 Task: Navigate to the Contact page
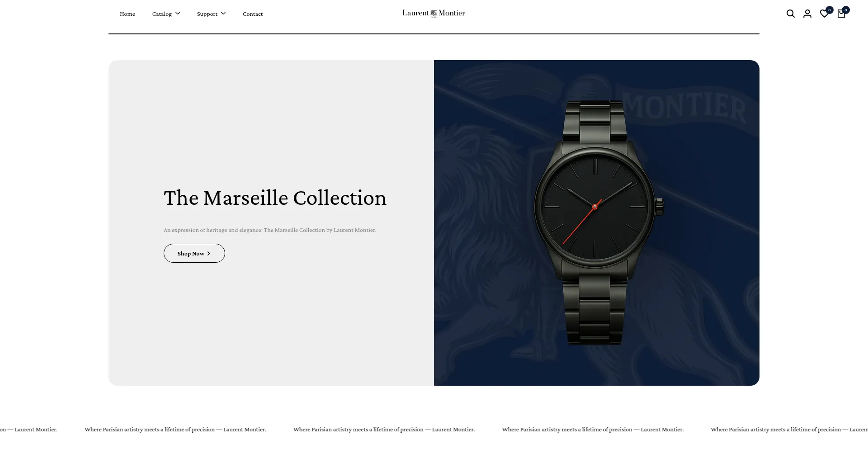pos(253,14)
